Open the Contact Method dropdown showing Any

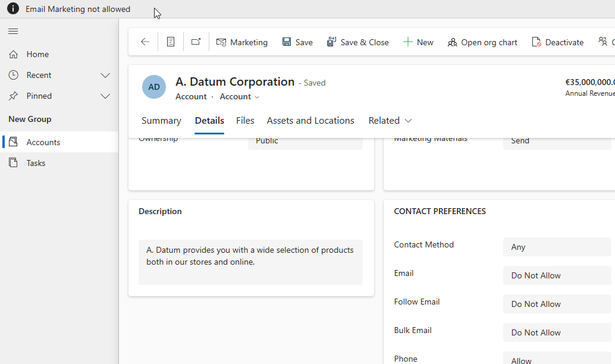coord(557,247)
